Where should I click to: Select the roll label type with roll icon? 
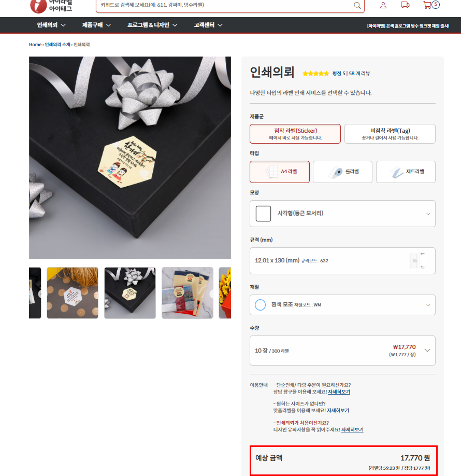pos(342,172)
